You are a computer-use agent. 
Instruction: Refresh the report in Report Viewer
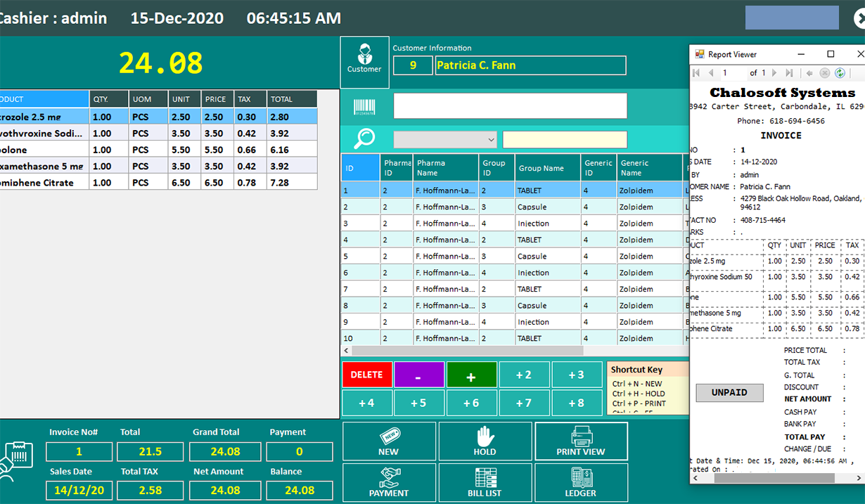tap(840, 73)
